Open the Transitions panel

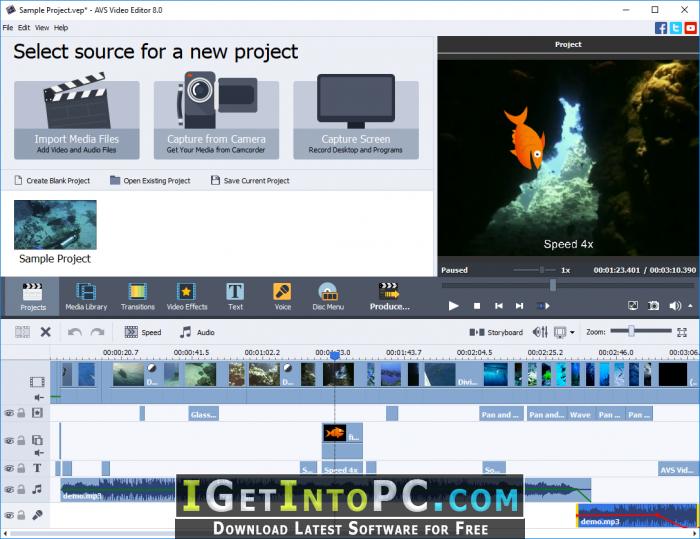[138, 297]
